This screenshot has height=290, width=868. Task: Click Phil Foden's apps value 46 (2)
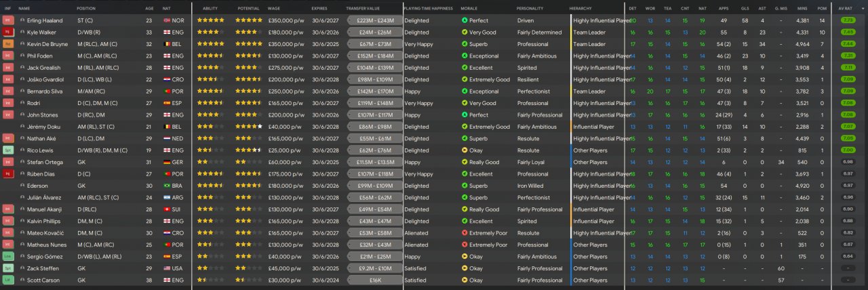(723, 56)
